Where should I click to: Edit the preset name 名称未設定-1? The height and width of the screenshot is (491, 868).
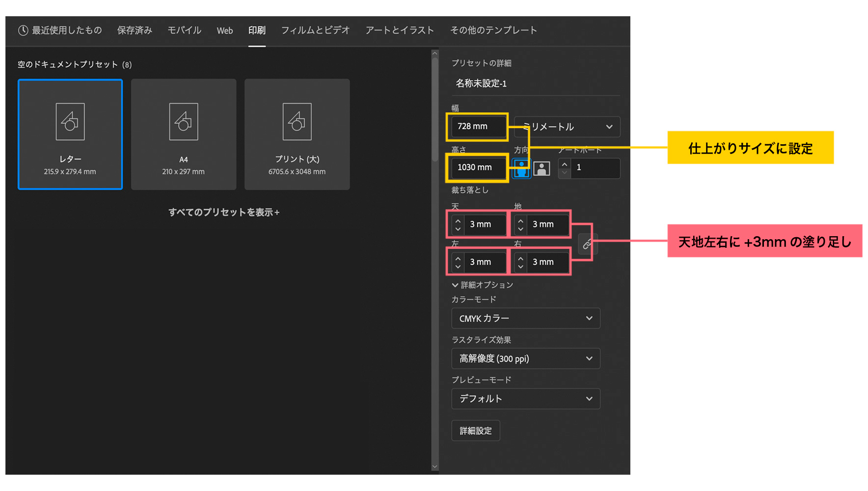536,83
